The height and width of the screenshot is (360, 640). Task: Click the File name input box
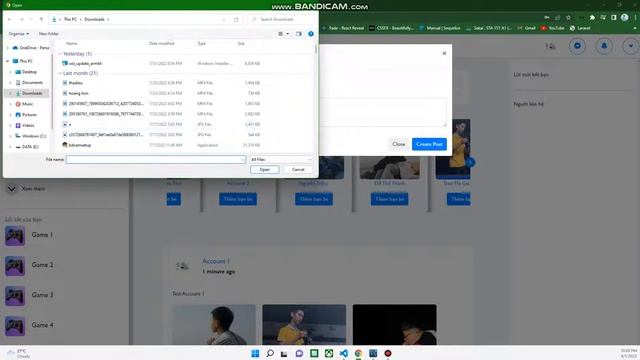coord(156,159)
